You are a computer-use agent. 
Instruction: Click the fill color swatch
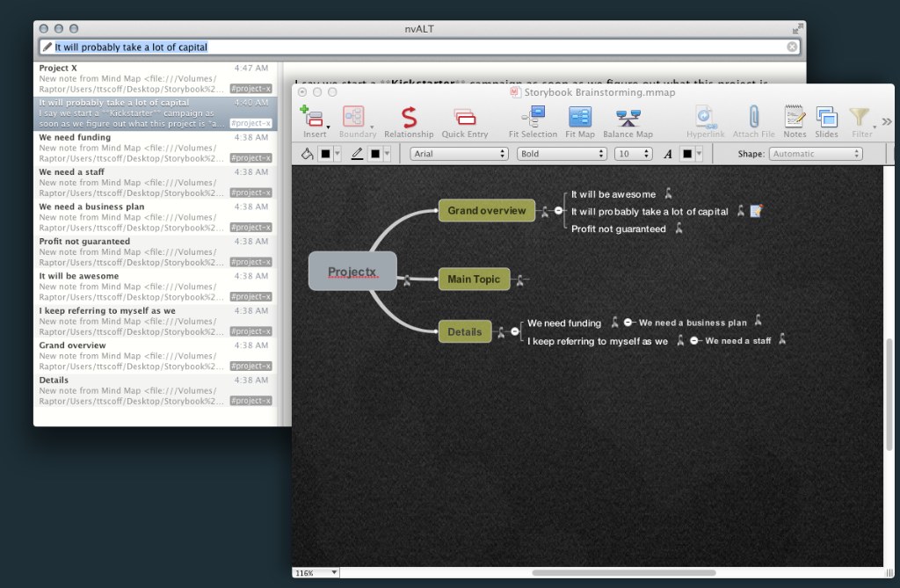(x=324, y=154)
